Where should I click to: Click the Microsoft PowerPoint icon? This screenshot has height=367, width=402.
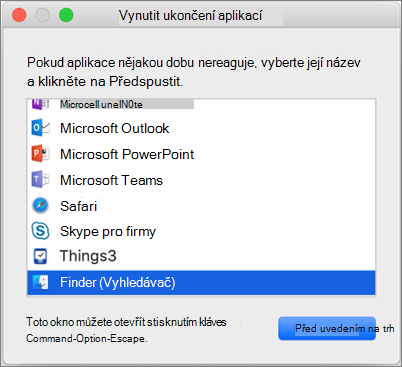coord(40,154)
